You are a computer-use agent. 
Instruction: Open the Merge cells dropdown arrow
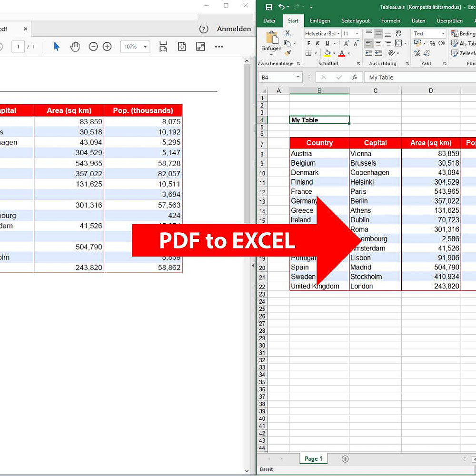pos(406,43)
